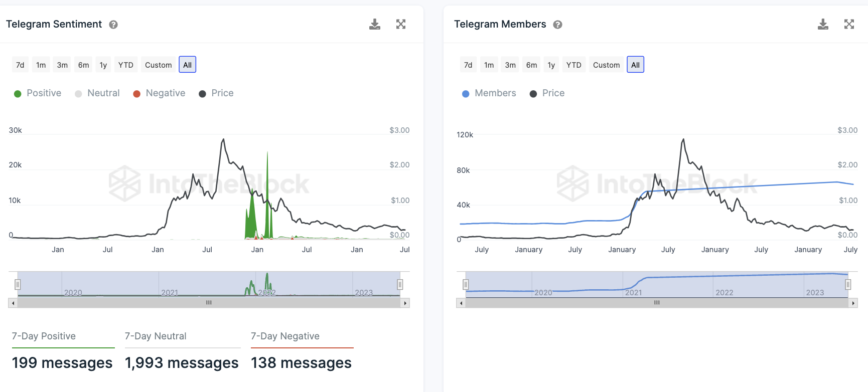Select 1y range in Telegram Sentiment

click(x=103, y=65)
